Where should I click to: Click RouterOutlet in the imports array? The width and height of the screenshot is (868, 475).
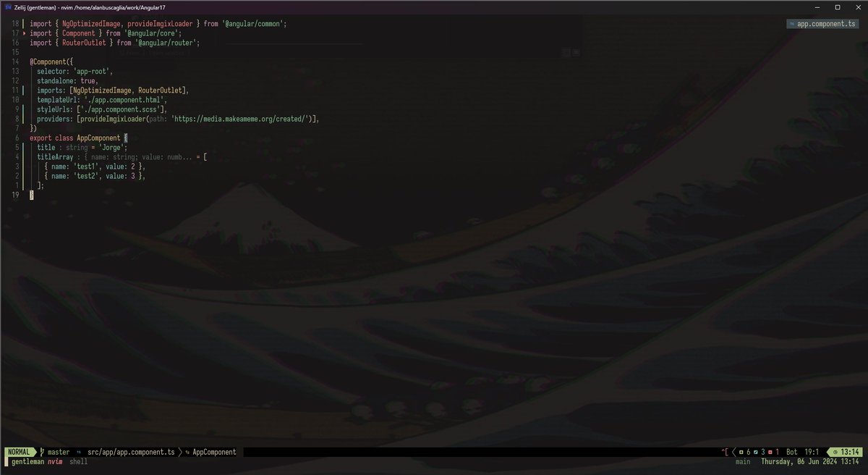[159, 90]
